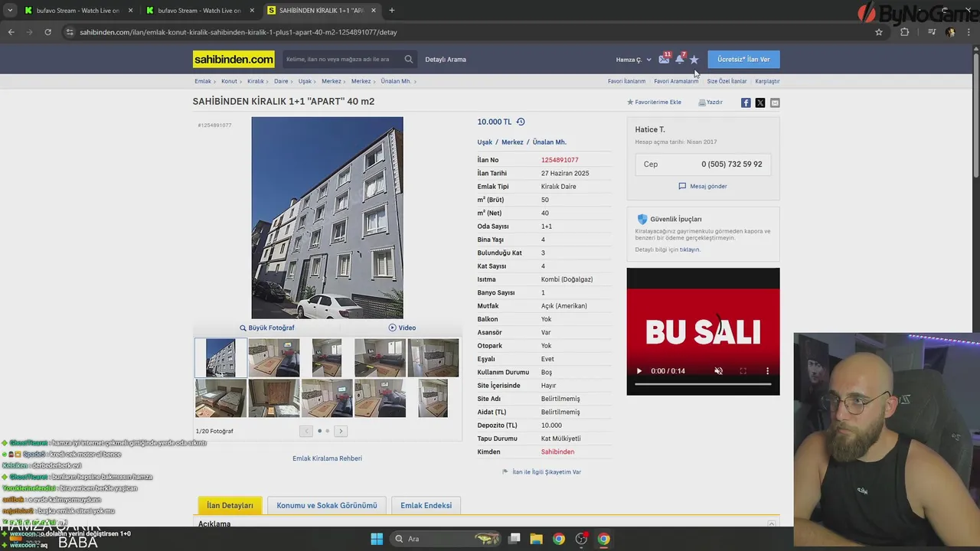This screenshot has height=551, width=980.
Task: Open Favori Aramalarım link
Action: pos(676,81)
